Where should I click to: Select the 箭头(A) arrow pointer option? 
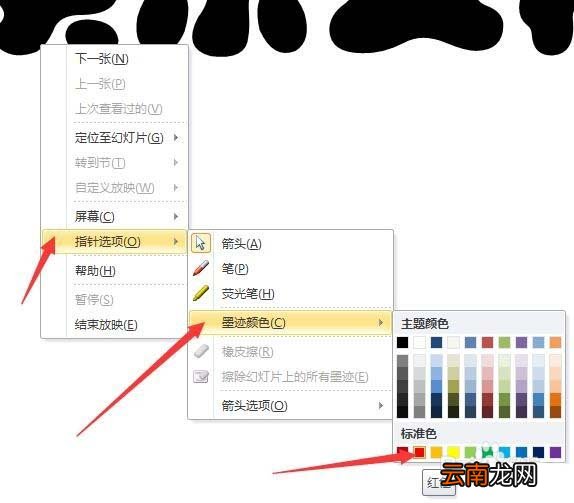tap(291, 243)
